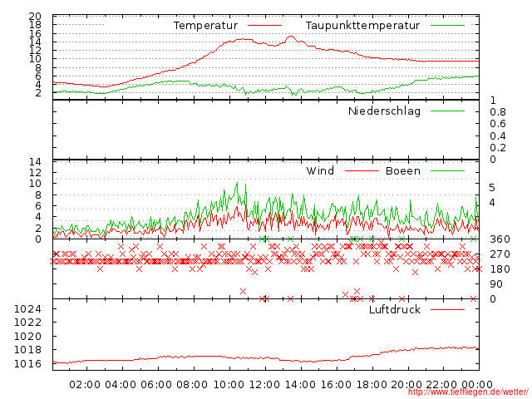Click the 20 temperature axis value
Image resolution: width=532 pixels, height=399 pixels.
click(35, 16)
